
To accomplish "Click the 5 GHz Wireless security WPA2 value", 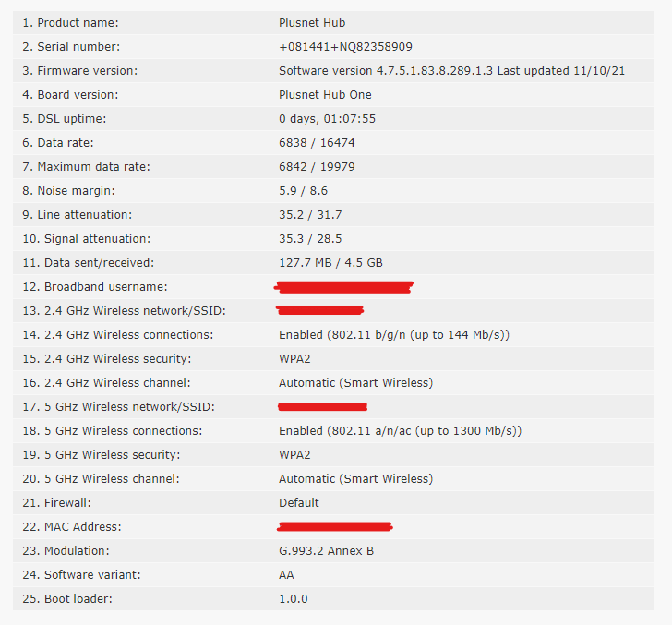I will (294, 454).
